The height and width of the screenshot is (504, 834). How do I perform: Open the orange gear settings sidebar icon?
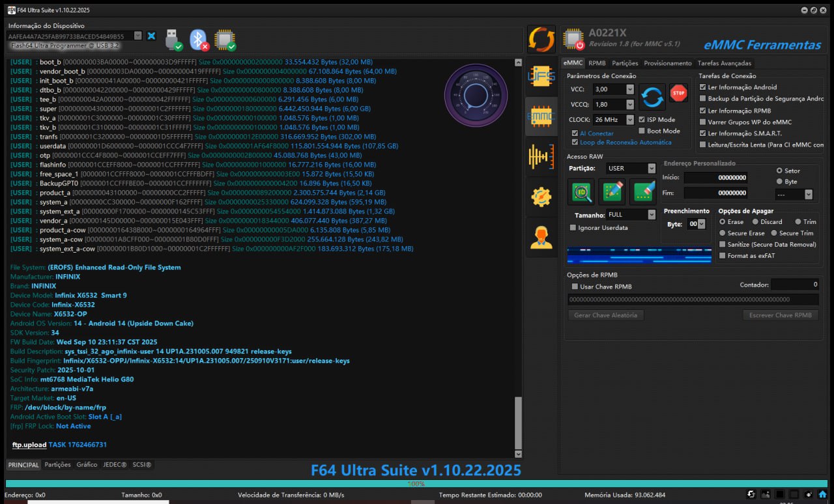(x=541, y=196)
